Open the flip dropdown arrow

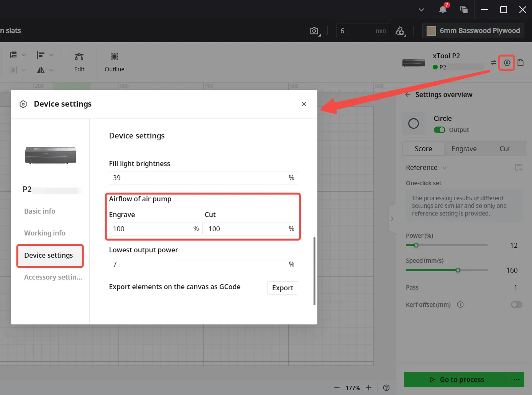(x=51, y=70)
